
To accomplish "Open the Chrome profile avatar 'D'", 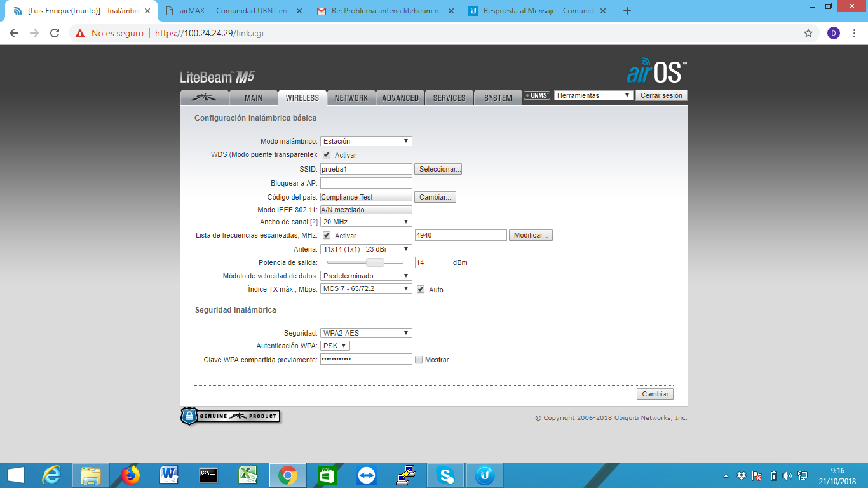I will pyautogui.click(x=834, y=33).
